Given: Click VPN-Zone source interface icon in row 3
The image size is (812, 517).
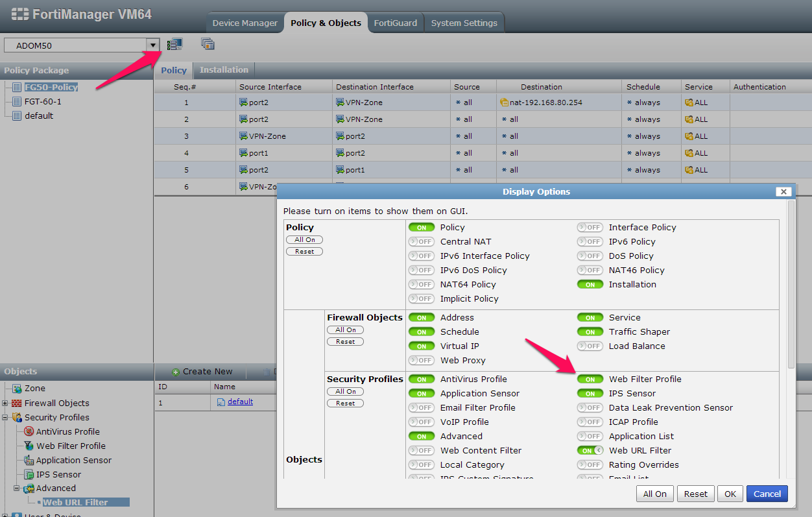Looking at the screenshot, I should [x=244, y=136].
